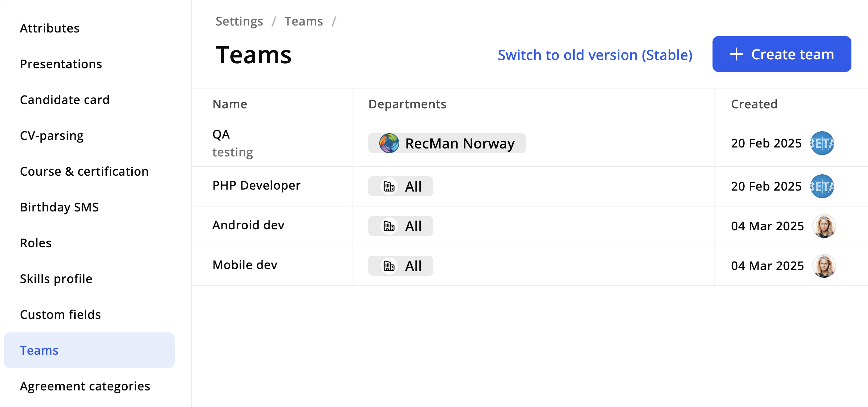The height and width of the screenshot is (407, 868).
Task: Click building icon in Android dev row
Action: [389, 226]
